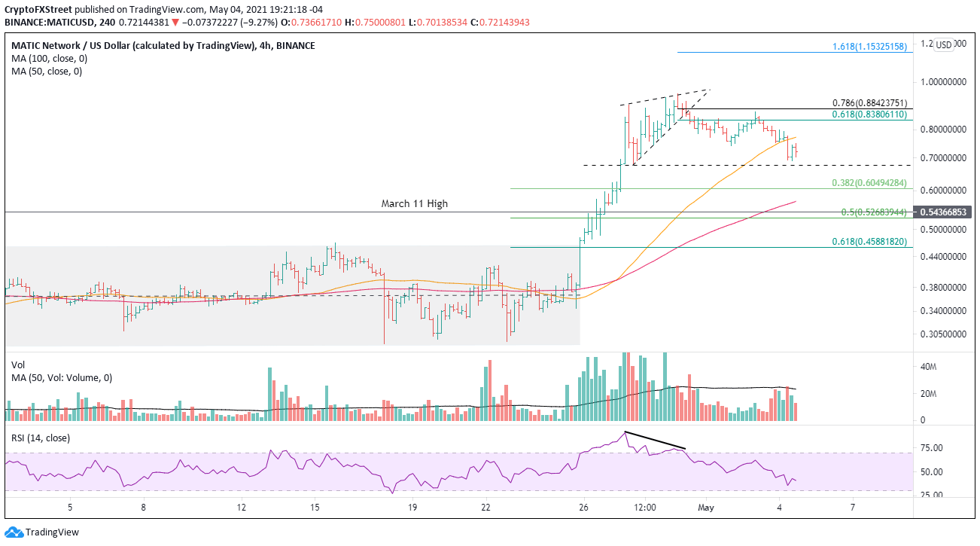Click the 25.00 RSI axis value
The image size is (980, 546).
[931, 495]
